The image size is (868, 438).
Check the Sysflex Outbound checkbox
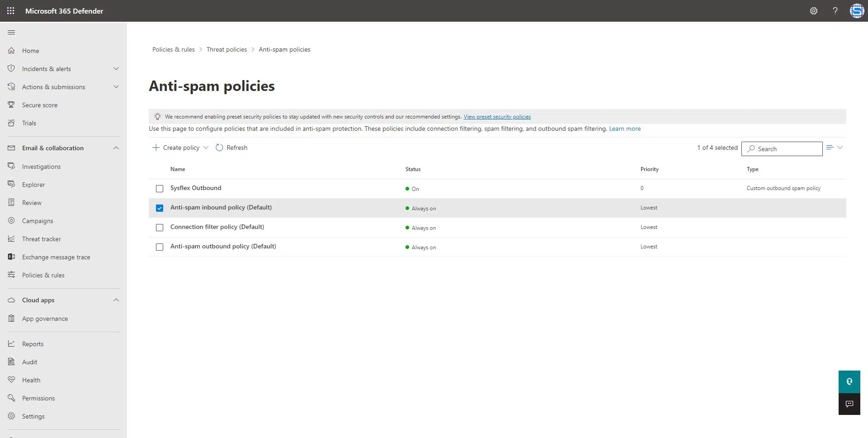coord(160,189)
